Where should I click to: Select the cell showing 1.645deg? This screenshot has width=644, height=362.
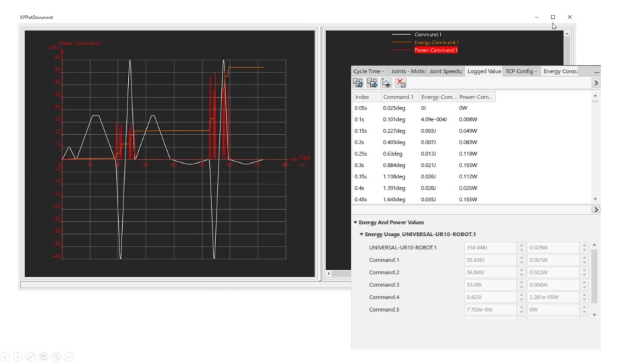[x=394, y=200]
